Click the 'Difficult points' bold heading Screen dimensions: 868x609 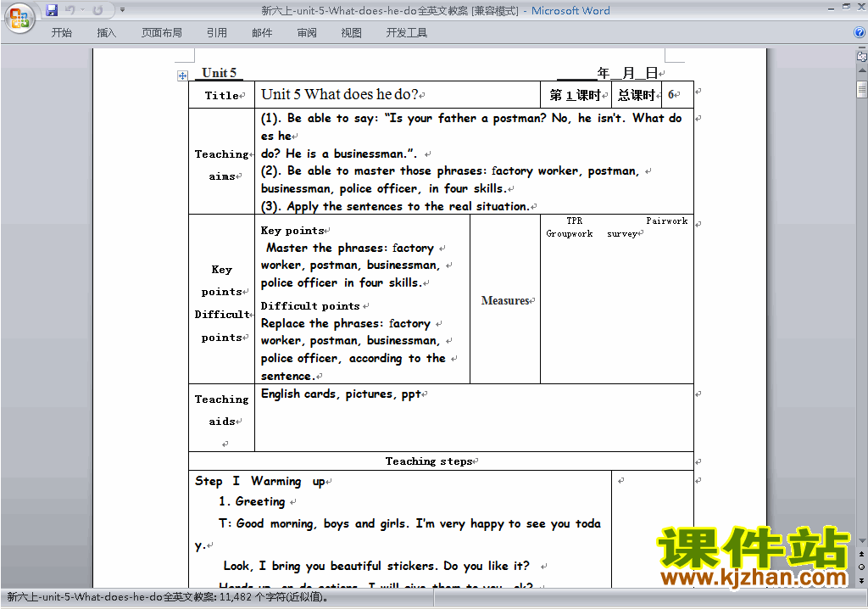pos(310,306)
